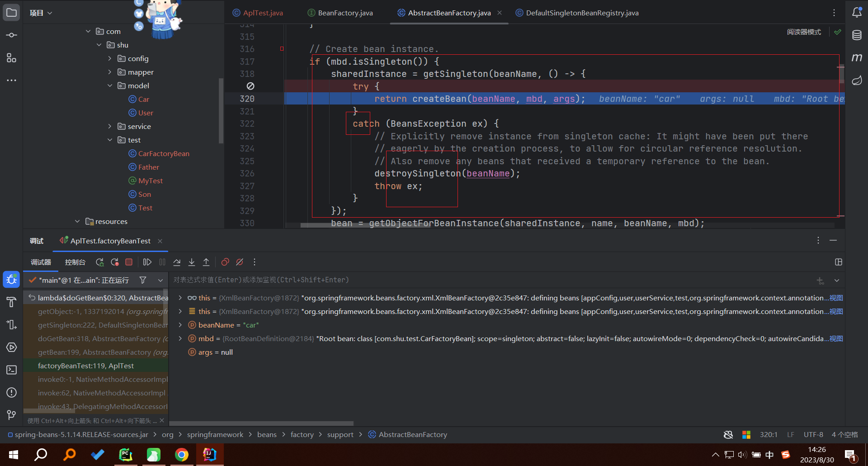Filter frames with funnel icon
868x466 pixels.
(143, 280)
